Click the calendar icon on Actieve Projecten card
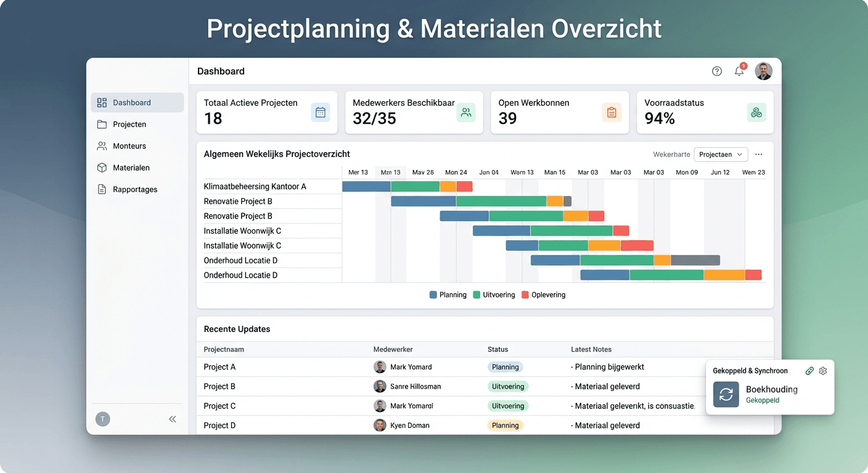Screen dimensions: 868x473 (321, 112)
